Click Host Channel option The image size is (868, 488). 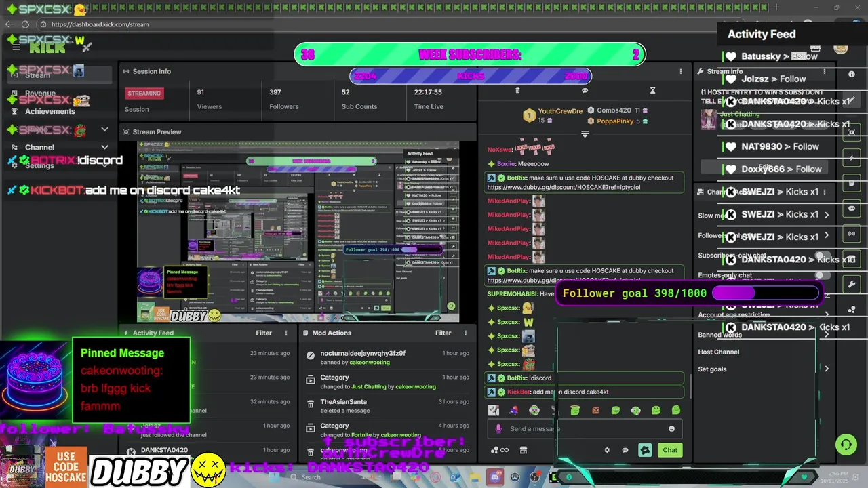pos(718,352)
